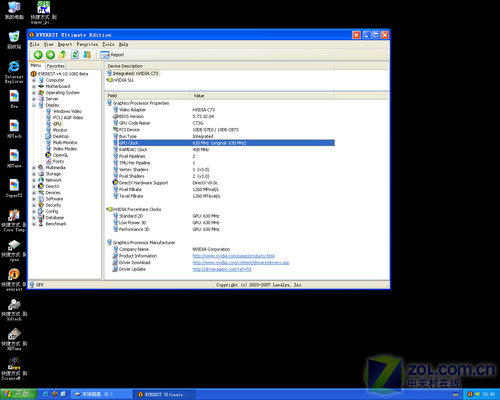
Task: Open the Tools menu
Action: [108, 44]
